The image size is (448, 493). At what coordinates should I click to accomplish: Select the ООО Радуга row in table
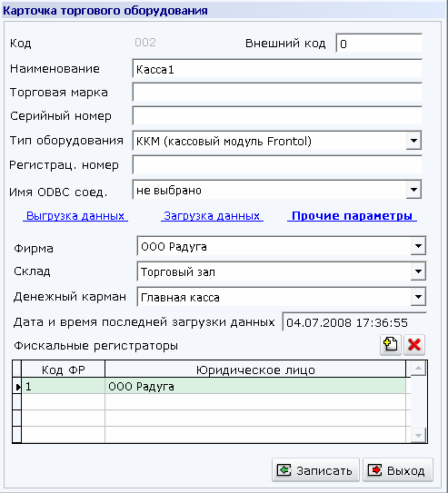(x=214, y=386)
